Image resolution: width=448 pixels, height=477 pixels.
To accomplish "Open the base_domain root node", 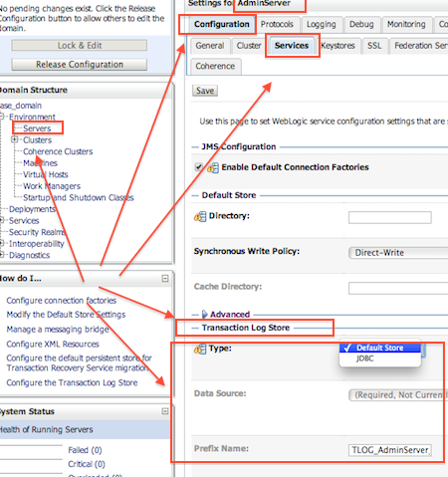I will 21,106.
